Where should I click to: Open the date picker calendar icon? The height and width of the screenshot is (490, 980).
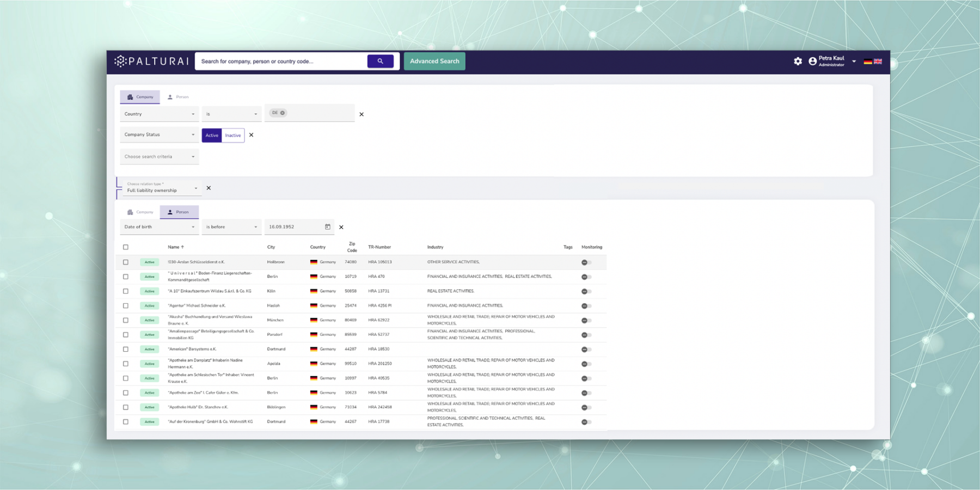328,227
